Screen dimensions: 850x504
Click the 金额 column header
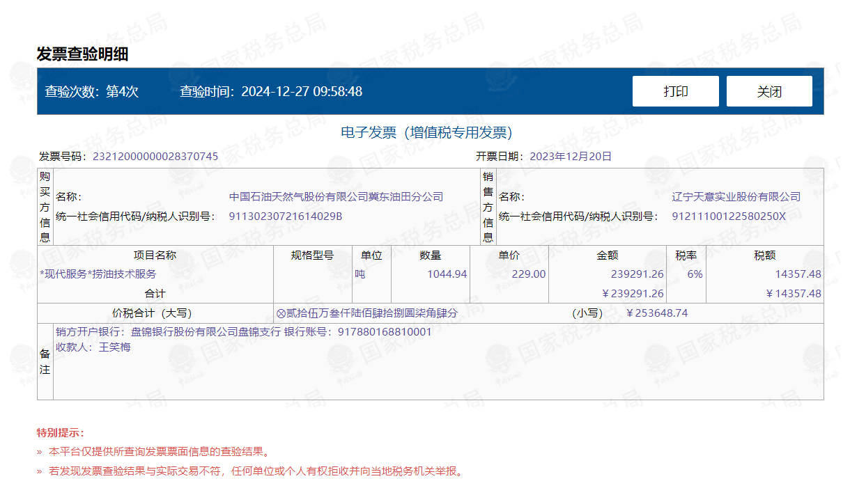pos(607,255)
